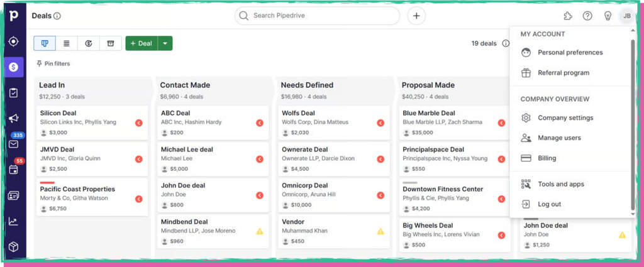Click the red overdue icon on Omnicorp Deal
The image size is (644, 267).
point(380,195)
